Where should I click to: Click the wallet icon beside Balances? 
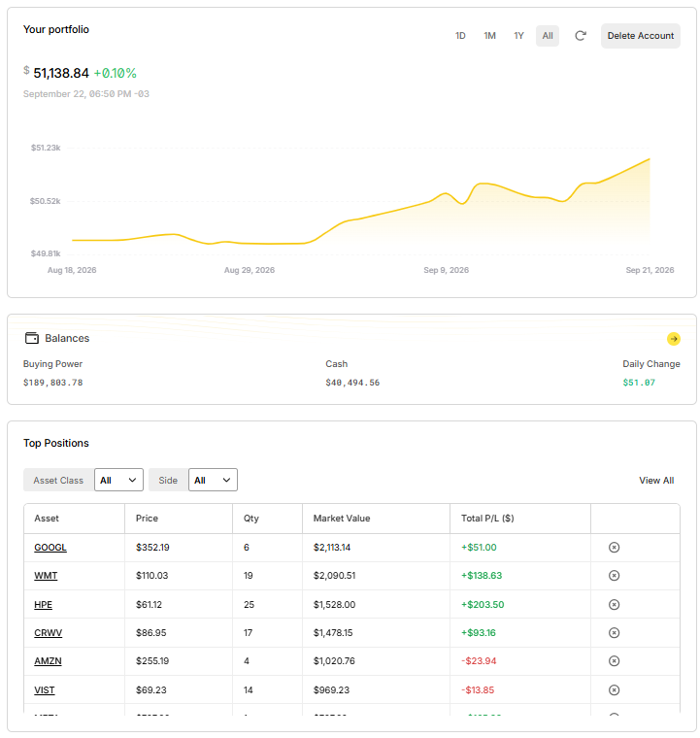click(32, 338)
